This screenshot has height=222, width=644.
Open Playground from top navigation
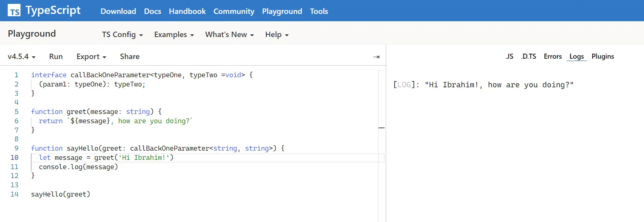coord(282,11)
